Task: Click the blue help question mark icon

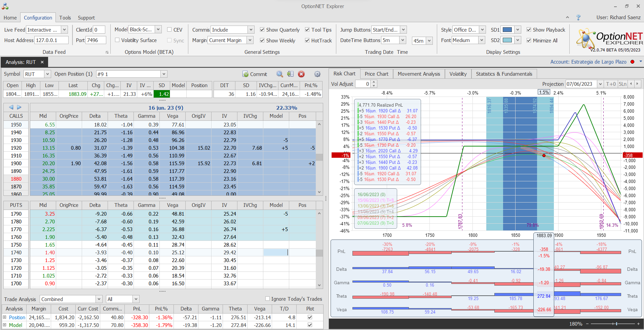Action: (578, 17)
